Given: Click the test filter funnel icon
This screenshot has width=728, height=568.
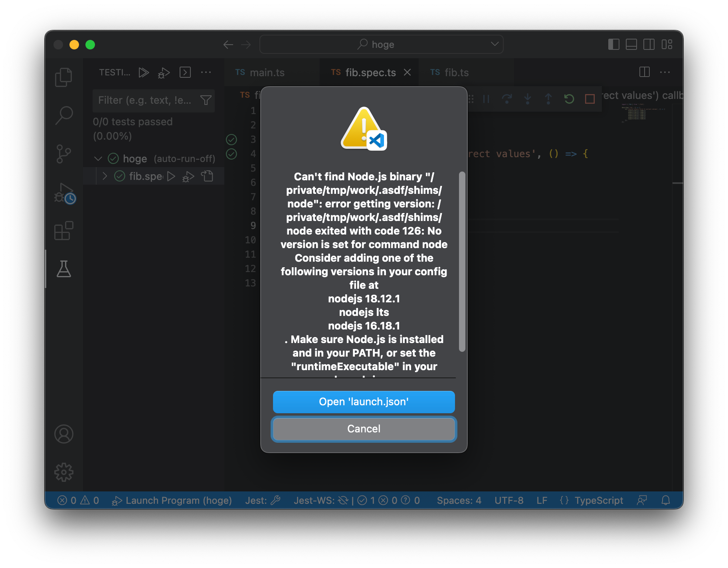Looking at the screenshot, I should [x=206, y=100].
